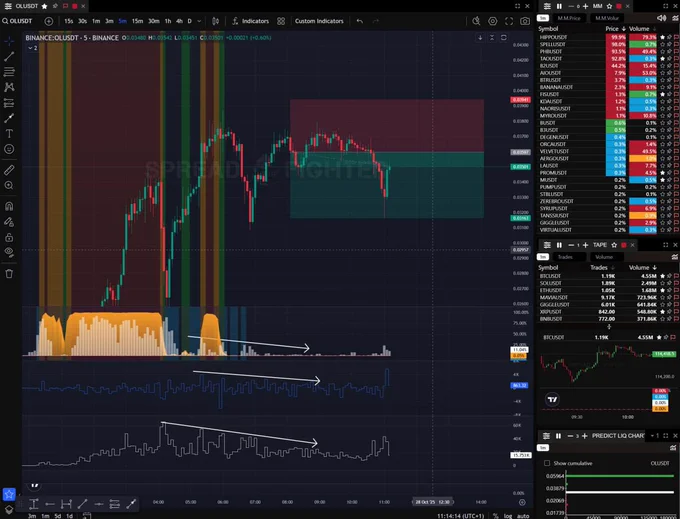Image resolution: width=680 pixels, height=519 pixels.
Task: Add symbol with the plus circle icon
Action: [x=49, y=21]
